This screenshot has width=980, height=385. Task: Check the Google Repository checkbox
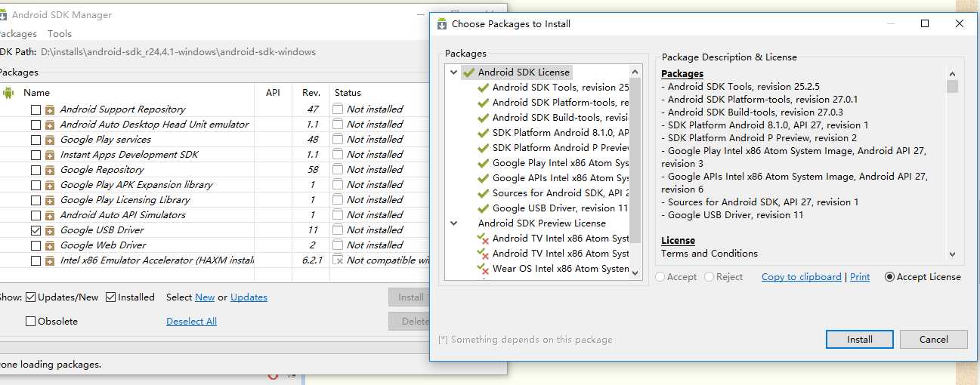(x=36, y=170)
